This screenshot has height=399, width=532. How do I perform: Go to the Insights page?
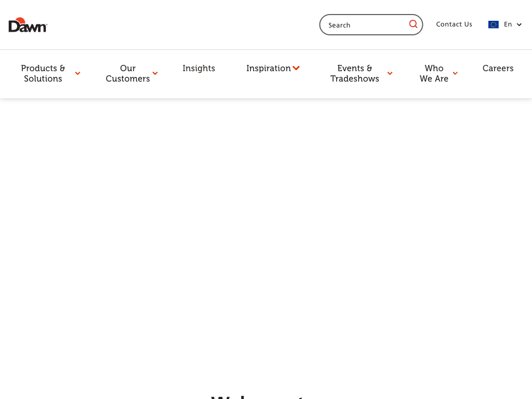coord(198,69)
